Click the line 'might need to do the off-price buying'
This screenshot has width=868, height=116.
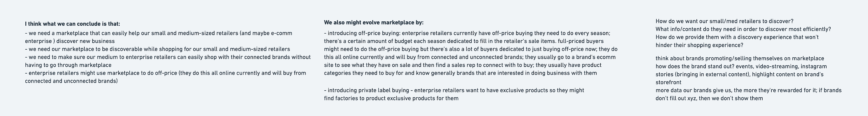[471, 49]
